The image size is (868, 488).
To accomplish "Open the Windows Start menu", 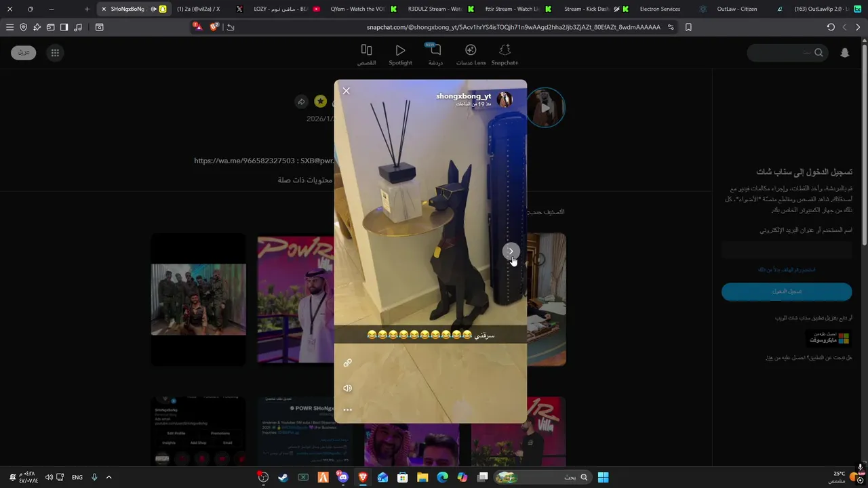I will [603, 477].
